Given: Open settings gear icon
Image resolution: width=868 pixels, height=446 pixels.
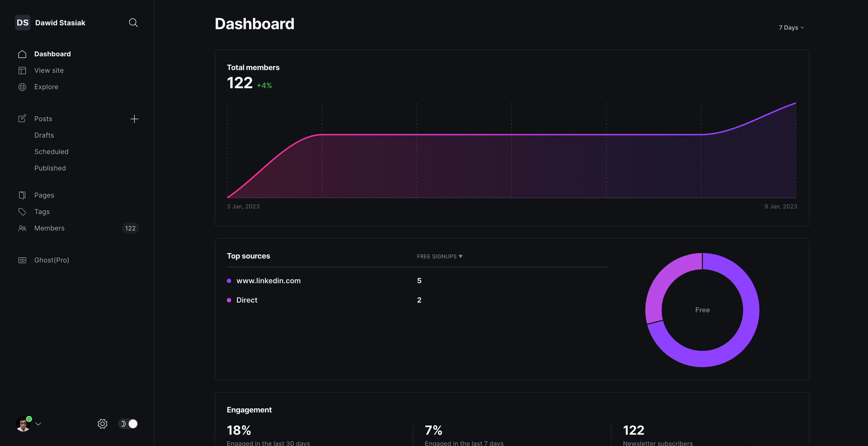Looking at the screenshot, I should (102, 424).
